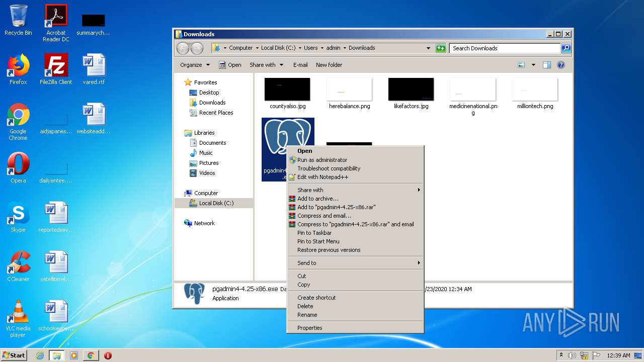This screenshot has width=644, height=362.
Task: Open Media Player from the taskbar
Action: point(74,355)
